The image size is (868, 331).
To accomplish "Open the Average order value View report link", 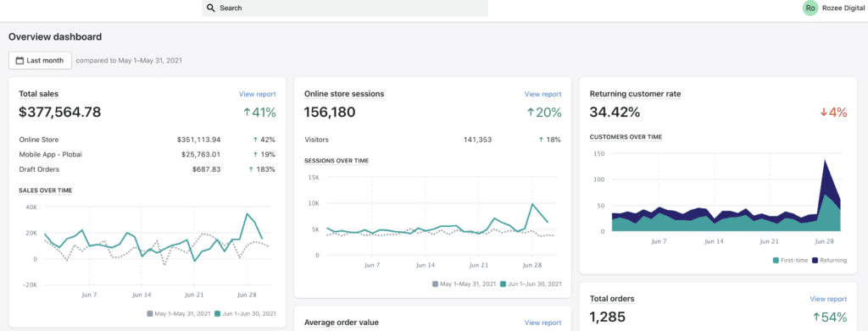I will (x=543, y=323).
